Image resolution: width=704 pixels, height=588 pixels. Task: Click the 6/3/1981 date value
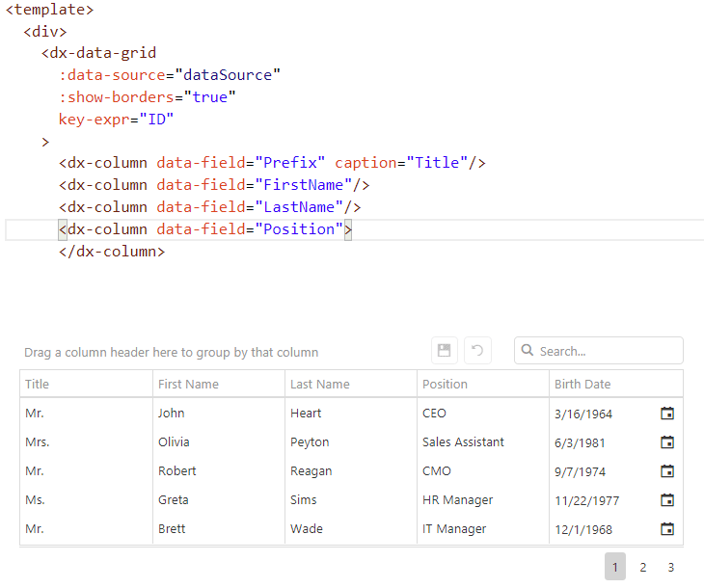tap(580, 443)
